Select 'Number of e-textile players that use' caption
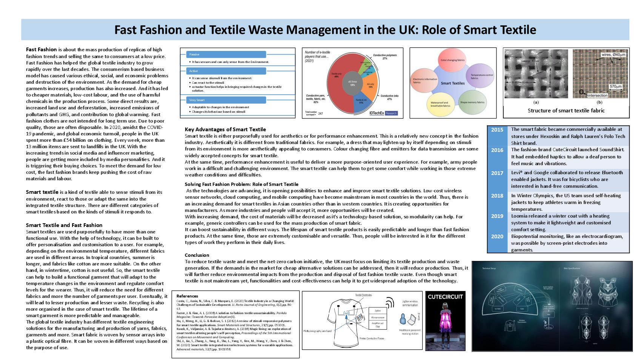Viewport: 644px width, 362px height. (317, 57)
